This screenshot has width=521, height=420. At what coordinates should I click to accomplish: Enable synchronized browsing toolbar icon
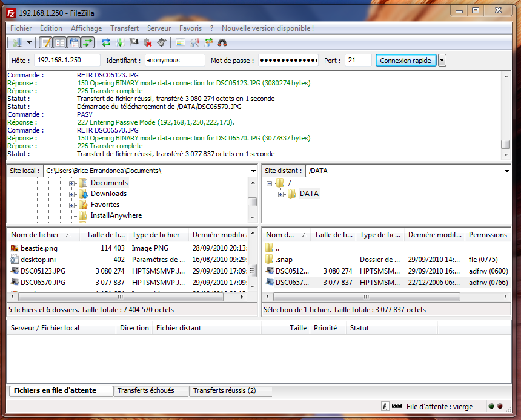click(x=209, y=42)
